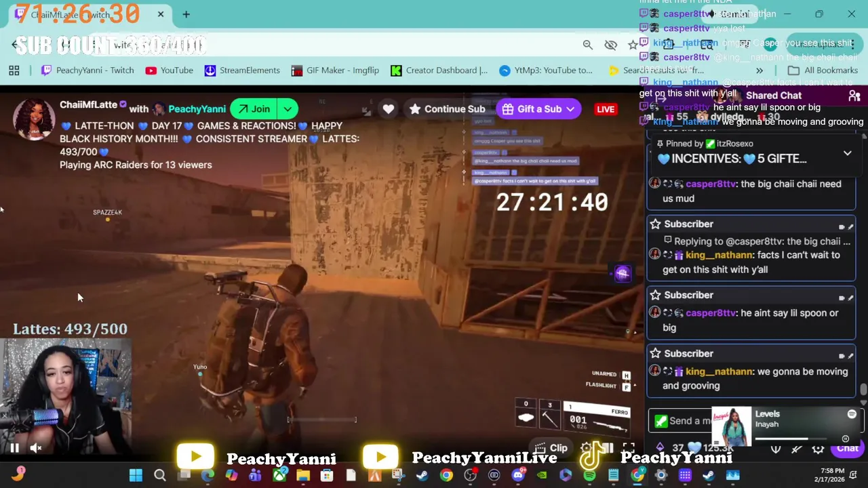
Task: Open YtMp3 YouTube converter bookmark
Action: point(546,70)
